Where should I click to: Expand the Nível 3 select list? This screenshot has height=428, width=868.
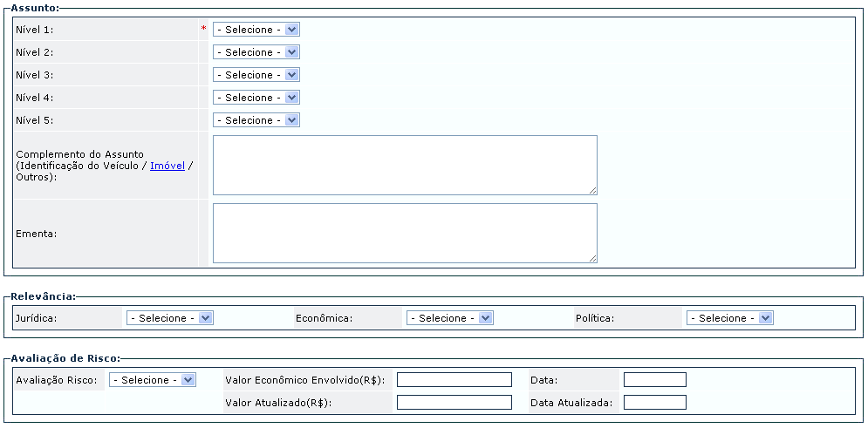256,75
